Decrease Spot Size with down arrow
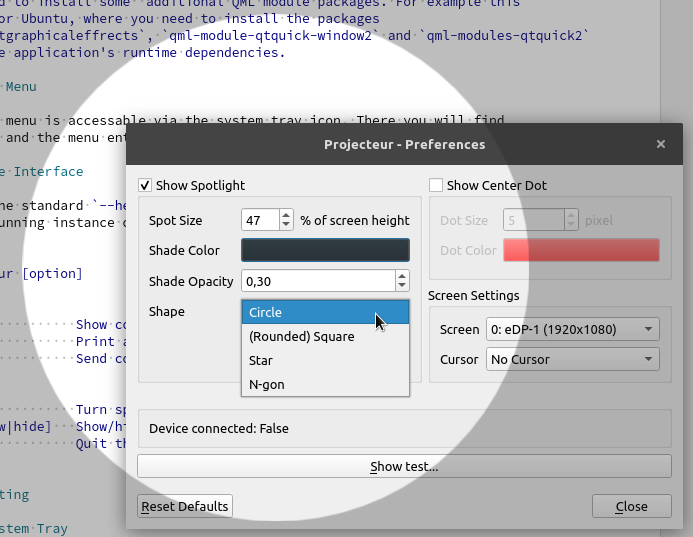The image size is (693, 537). coord(286,225)
